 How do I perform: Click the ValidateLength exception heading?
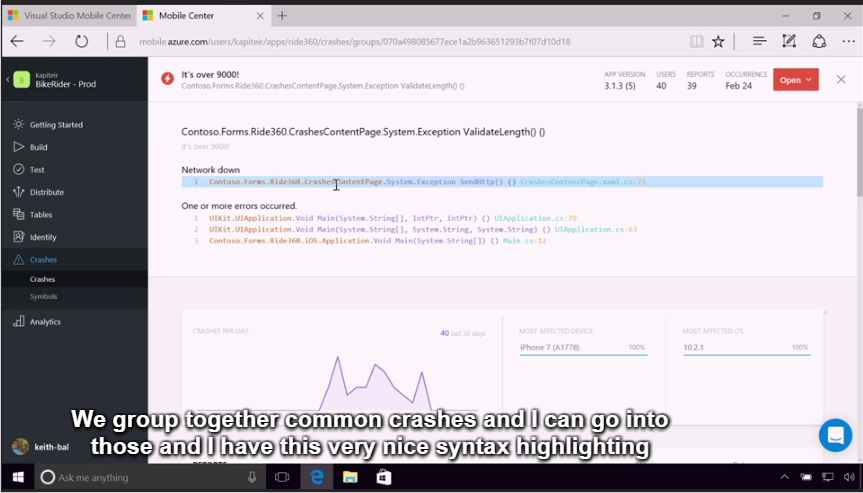tap(363, 132)
